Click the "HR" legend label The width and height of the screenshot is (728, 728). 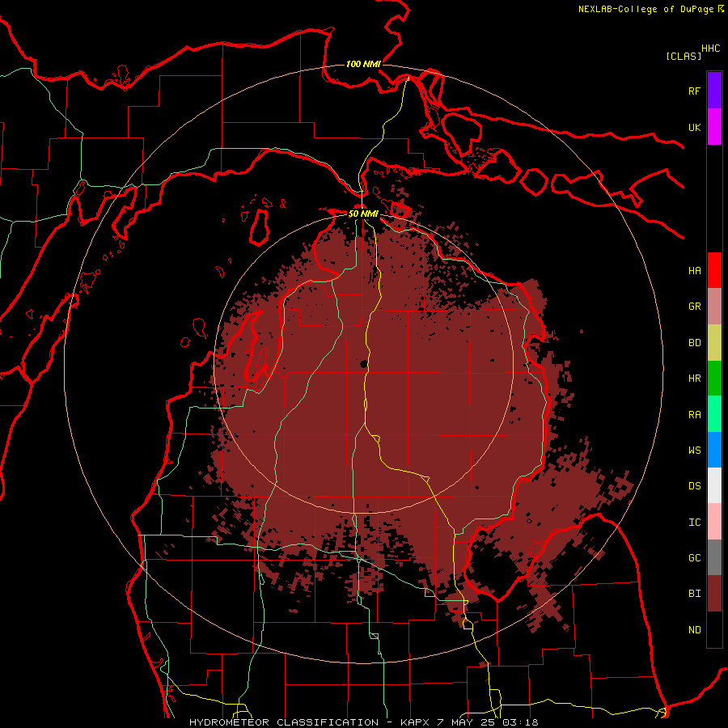[694, 379]
